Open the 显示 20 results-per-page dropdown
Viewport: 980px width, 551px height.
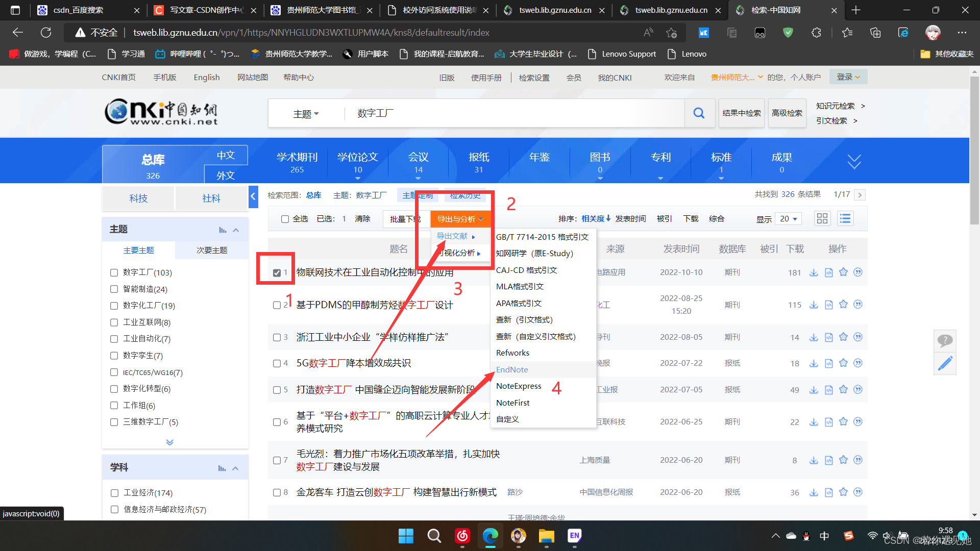(x=788, y=218)
